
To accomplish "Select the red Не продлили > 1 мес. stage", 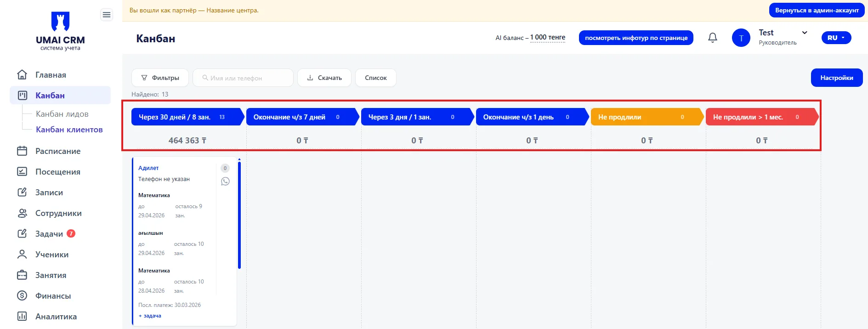I will click(x=762, y=117).
